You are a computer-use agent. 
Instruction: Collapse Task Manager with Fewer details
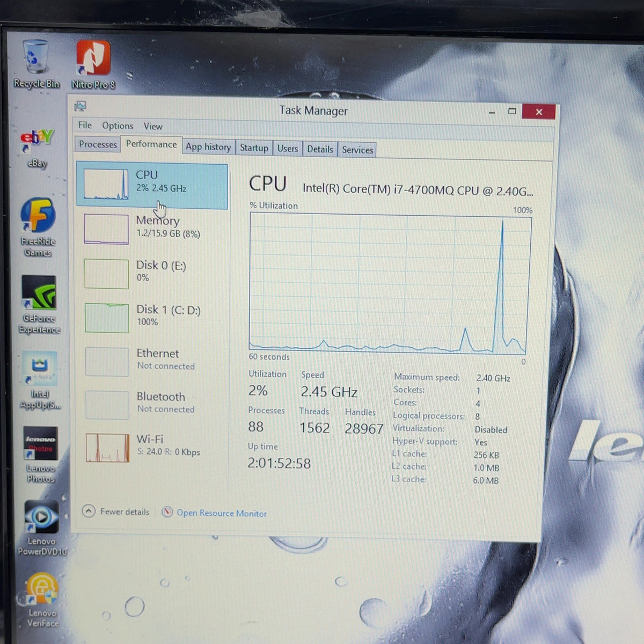point(116,511)
